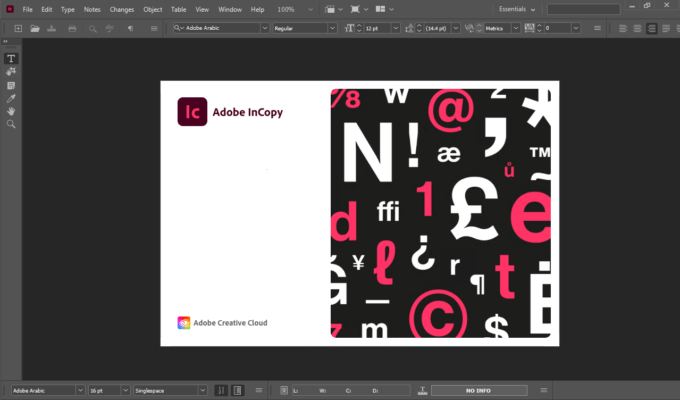Select the Eyedropper tool
The width and height of the screenshot is (680, 400).
(x=11, y=98)
